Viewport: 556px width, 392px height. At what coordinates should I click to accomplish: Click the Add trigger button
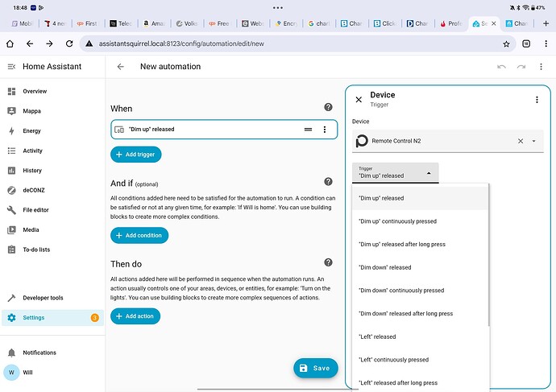coord(136,154)
